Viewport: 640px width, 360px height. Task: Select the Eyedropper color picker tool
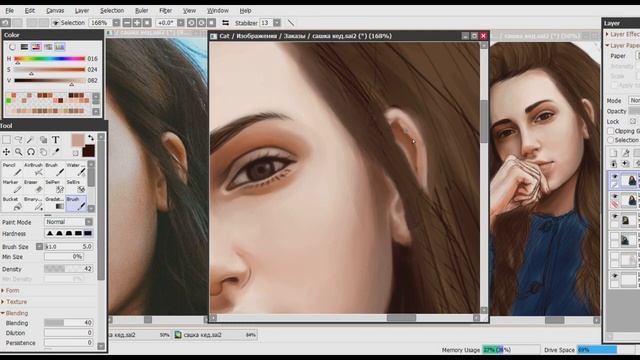(56, 152)
